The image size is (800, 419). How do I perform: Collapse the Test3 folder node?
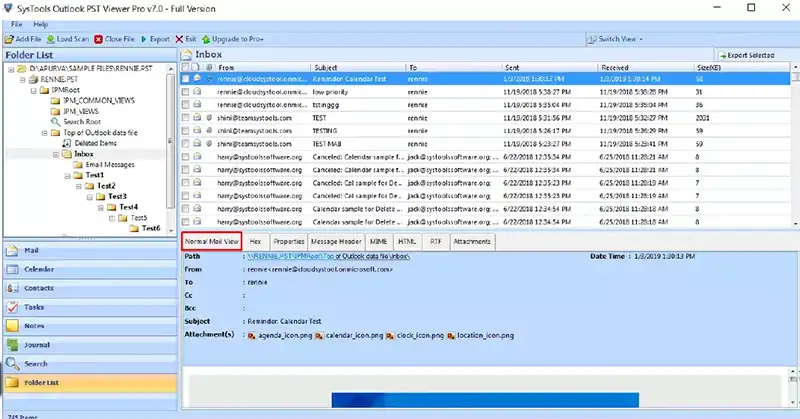tap(89, 197)
